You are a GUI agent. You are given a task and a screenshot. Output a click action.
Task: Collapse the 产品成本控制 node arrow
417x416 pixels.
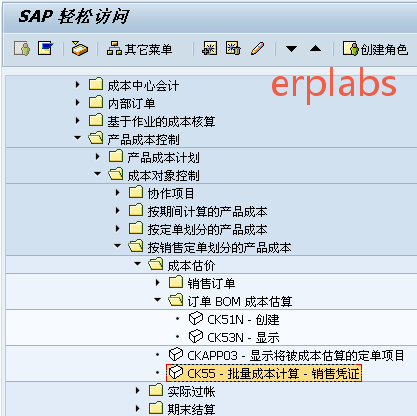78,138
